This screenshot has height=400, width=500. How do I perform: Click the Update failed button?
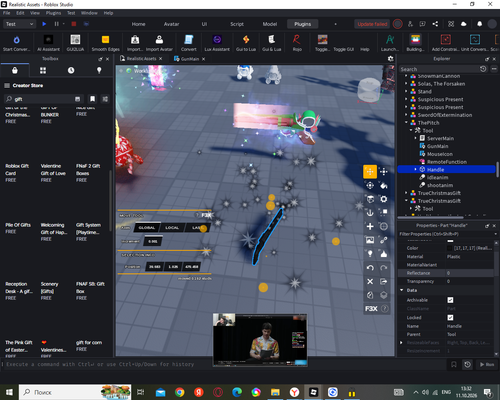tap(372, 24)
